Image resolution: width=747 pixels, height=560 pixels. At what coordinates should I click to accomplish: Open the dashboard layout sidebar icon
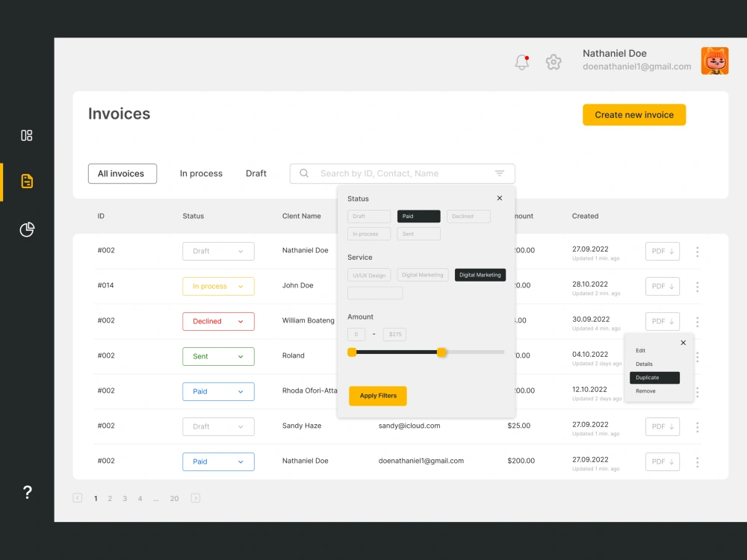coord(27,135)
